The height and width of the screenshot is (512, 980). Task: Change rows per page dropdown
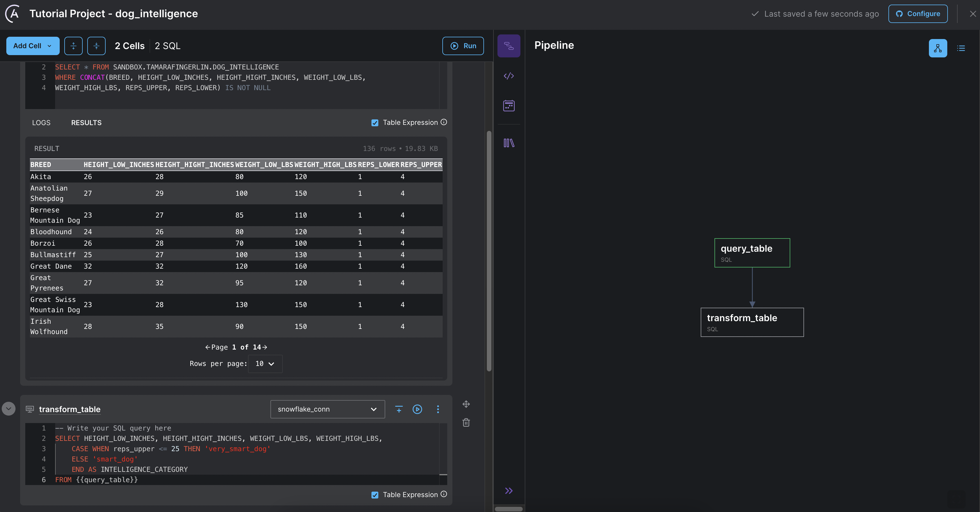(265, 364)
